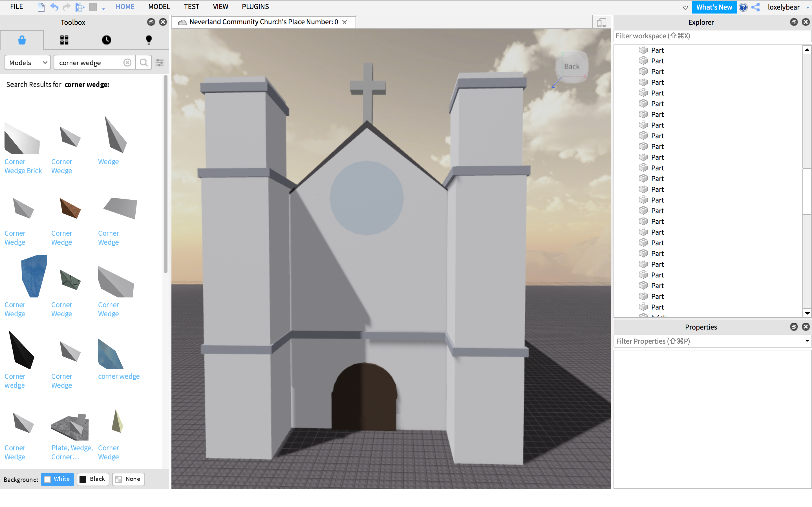Click the toolbox search magnifier icon
The image size is (812, 507).
(144, 63)
